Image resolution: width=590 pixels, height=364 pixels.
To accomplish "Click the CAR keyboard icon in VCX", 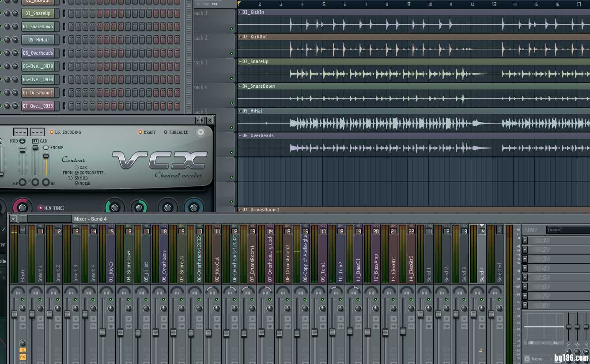I will coord(35,141).
